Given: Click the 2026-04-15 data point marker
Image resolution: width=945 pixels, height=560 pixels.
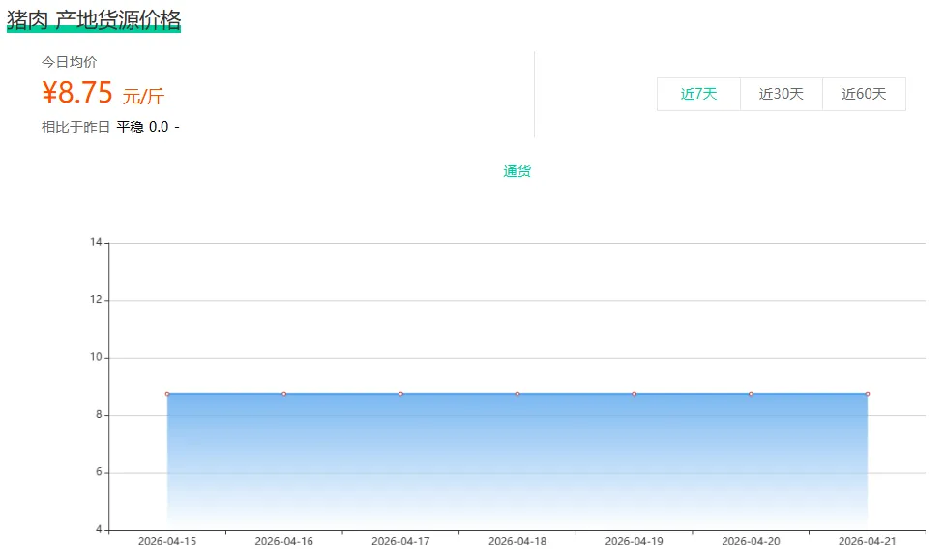Looking at the screenshot, I should (167, 394).
